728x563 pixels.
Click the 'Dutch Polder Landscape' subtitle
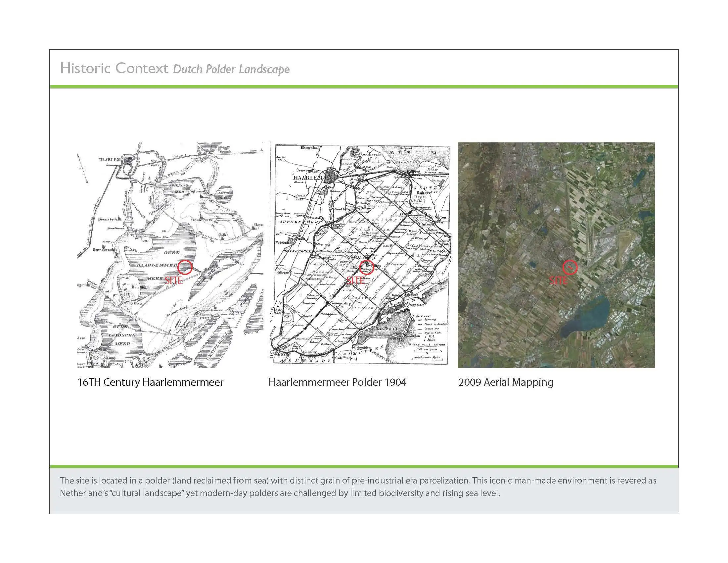click(231, 69)
